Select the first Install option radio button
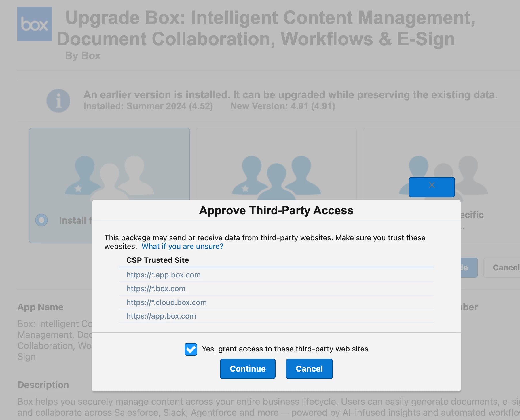The height and width of the screenshot is (420, 520). tap(41, 220)
